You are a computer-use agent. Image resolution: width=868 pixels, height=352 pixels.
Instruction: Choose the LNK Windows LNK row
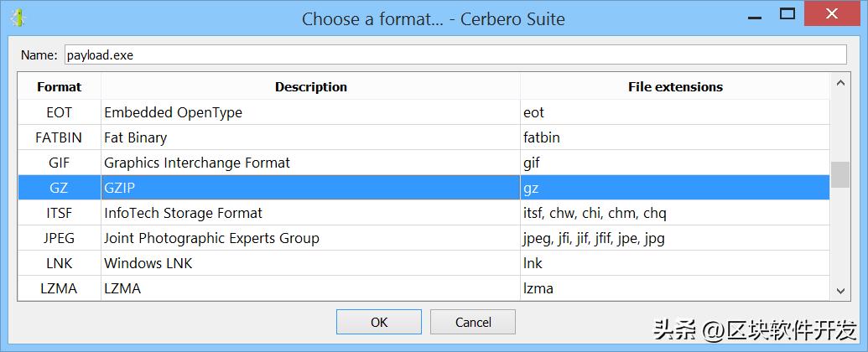pos(310,263)
